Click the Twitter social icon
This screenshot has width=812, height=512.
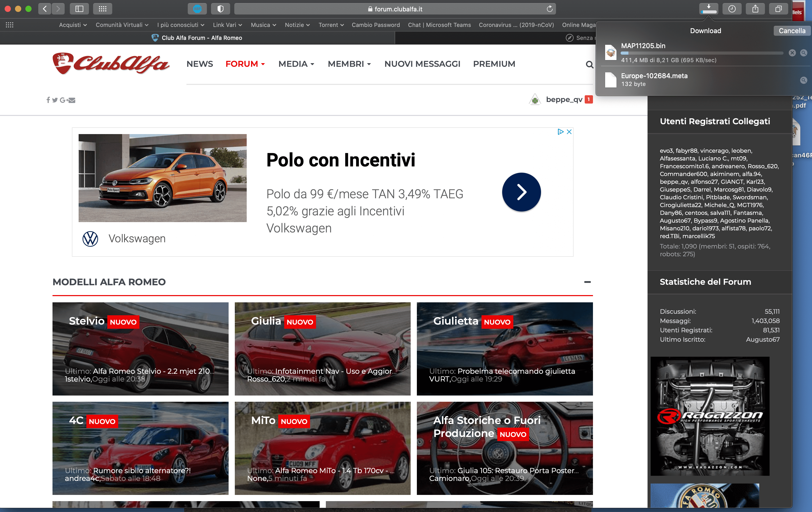[x=55, y=100]
